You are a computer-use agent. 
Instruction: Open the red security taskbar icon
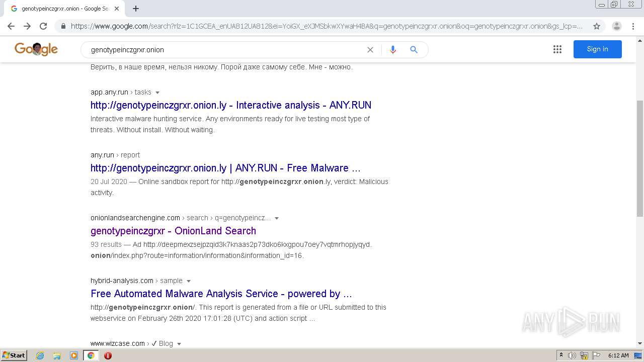pos(108,355)
